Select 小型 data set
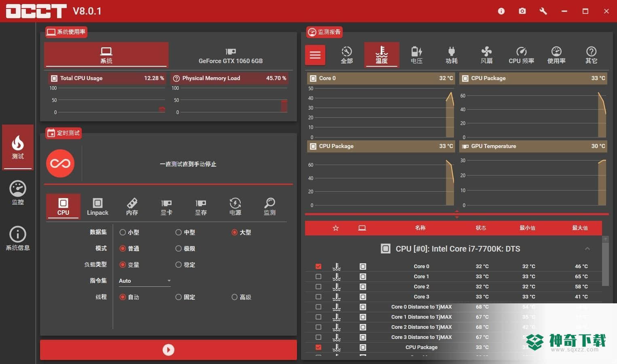 129,232
